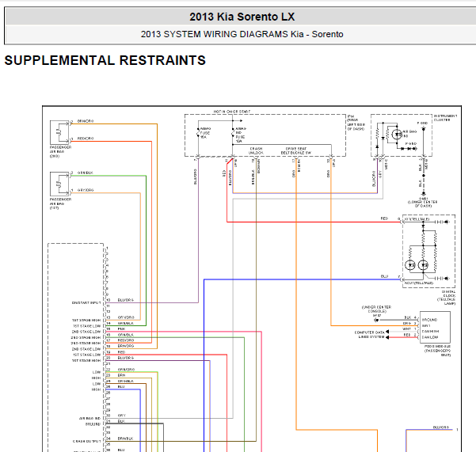Click the 'HOT IN ON OR START' label

(x=231, y=112)
